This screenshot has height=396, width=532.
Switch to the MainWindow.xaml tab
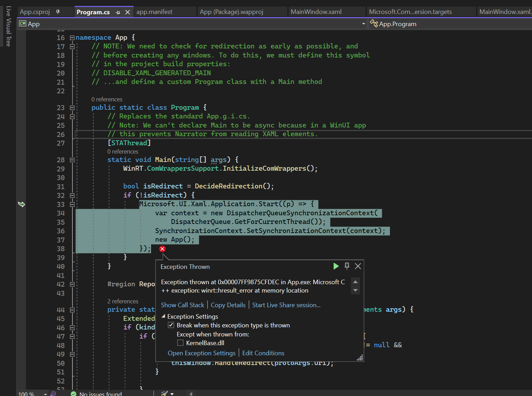[316, 11]
